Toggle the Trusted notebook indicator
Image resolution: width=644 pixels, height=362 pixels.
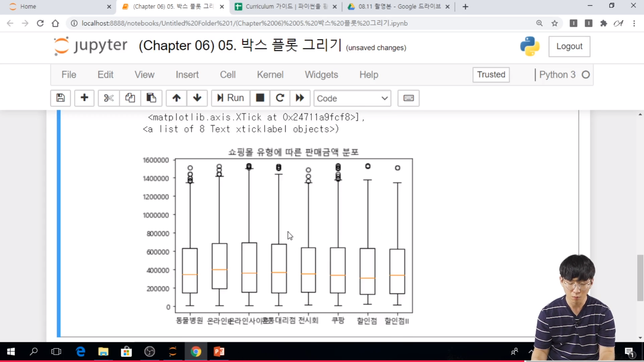click(491, 74)
